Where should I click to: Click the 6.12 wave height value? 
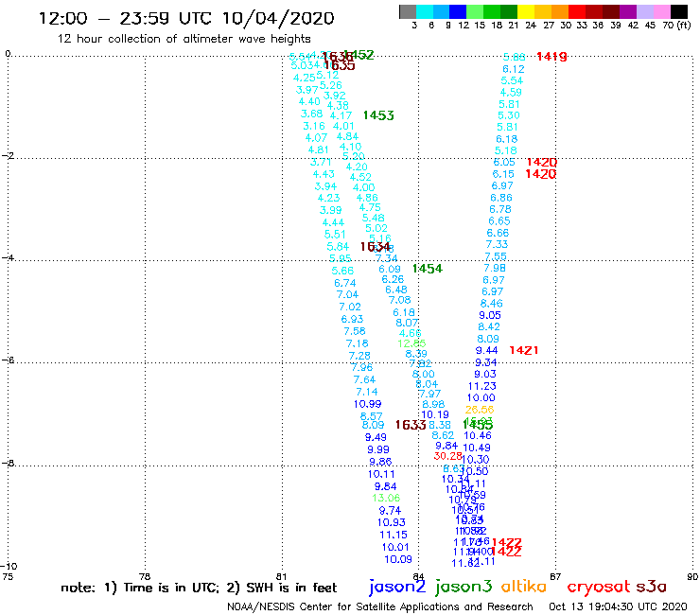click(514, 69)
